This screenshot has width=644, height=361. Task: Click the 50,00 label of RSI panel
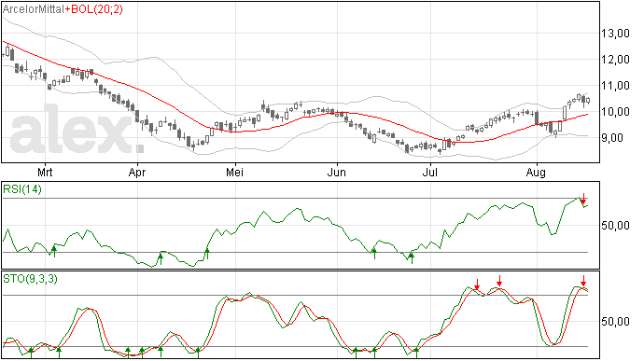click(x=615, y=226)
